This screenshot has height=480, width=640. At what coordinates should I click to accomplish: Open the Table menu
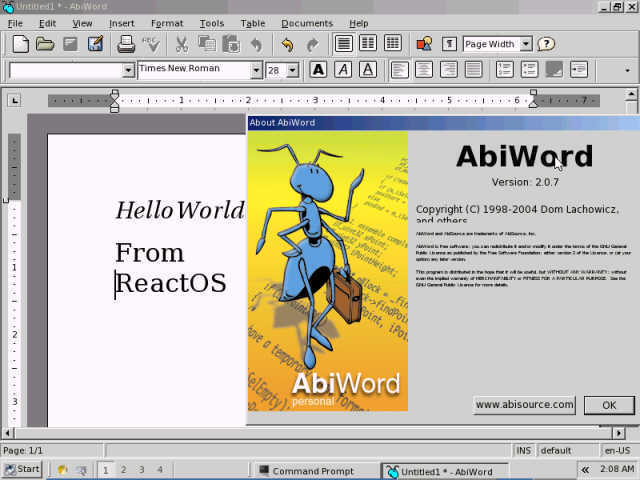pyautogui.click(x=253, y=23)
